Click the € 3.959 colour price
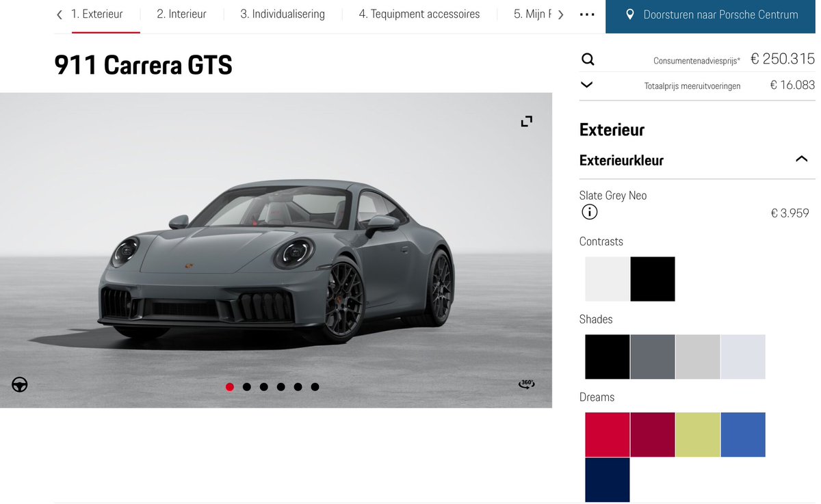 (790, 213)
